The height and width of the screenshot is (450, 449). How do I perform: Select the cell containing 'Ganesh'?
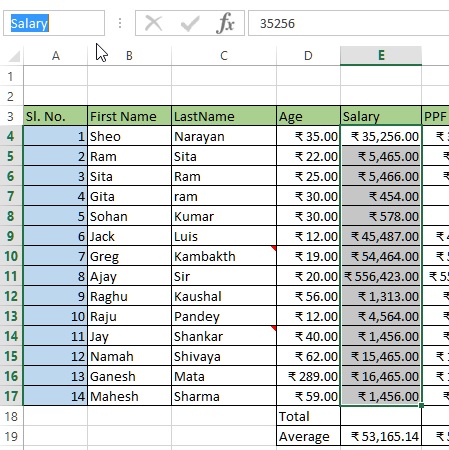pos(129,376)
